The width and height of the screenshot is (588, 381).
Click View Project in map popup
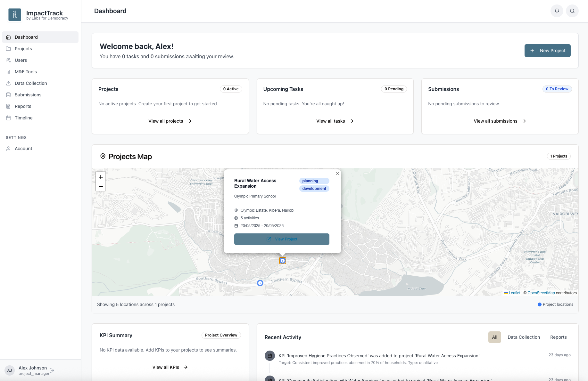(282, 239)
